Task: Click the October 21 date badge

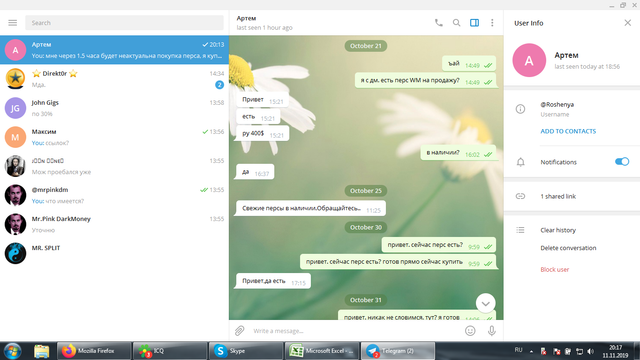Action: (366, 46)
